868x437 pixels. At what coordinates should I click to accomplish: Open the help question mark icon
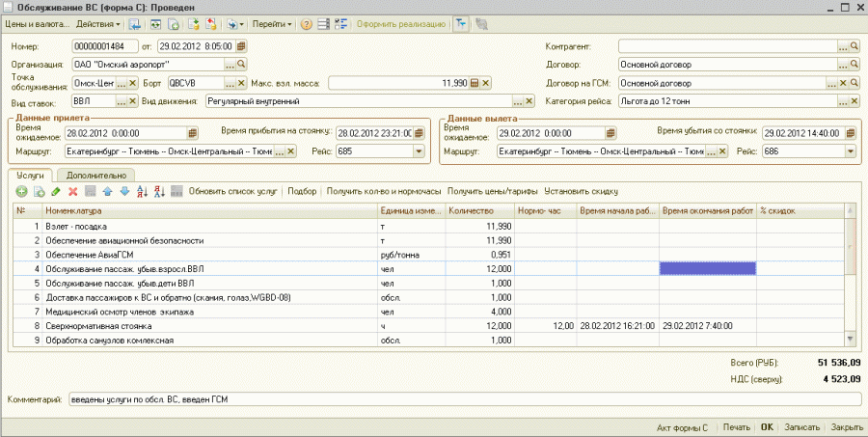[x=306, y=23]
